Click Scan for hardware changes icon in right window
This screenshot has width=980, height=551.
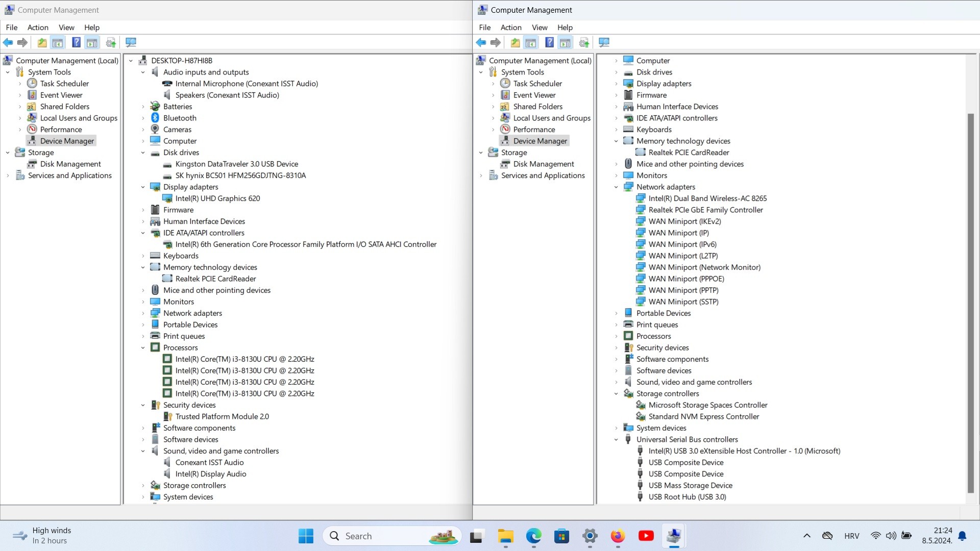coord(604,42)
